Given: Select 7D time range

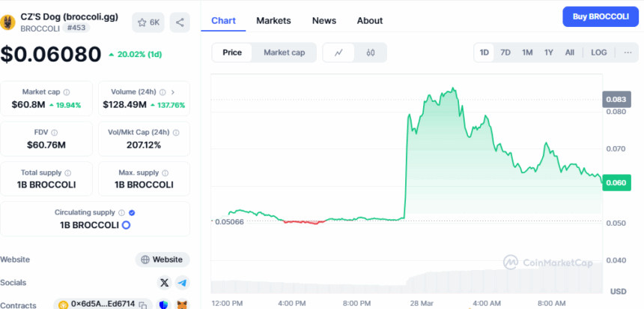Looking at the screenshot, I should click(x=505, y=52).
